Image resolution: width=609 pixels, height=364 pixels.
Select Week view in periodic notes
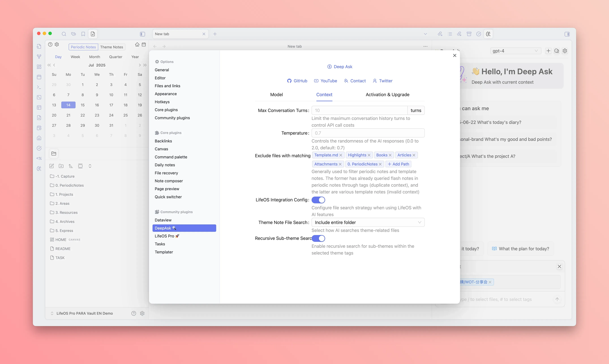(x=75, y=57)
